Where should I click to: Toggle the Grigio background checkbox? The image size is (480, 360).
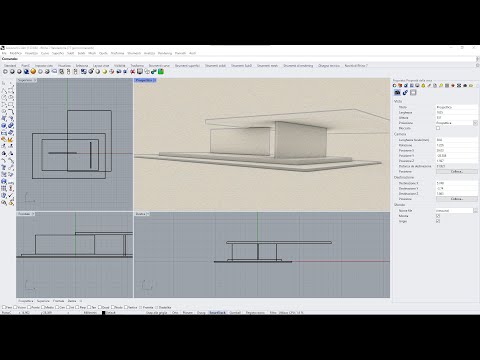(438, 221)
